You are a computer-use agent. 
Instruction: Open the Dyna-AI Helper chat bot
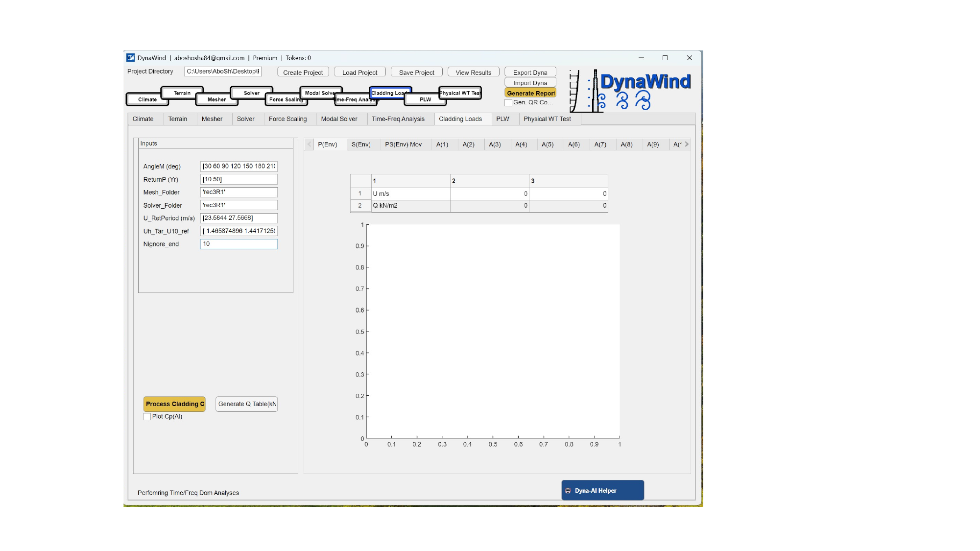[602, 490]
